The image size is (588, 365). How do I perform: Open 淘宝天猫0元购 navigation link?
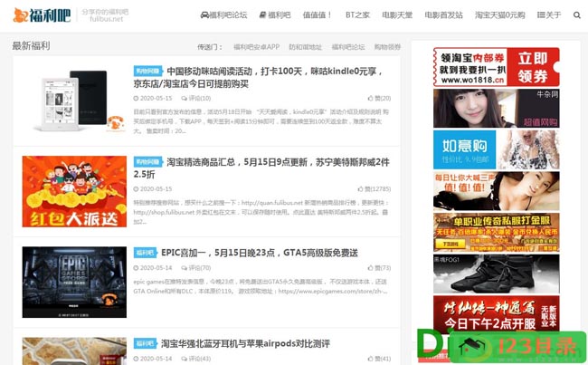tap(500, 15)
